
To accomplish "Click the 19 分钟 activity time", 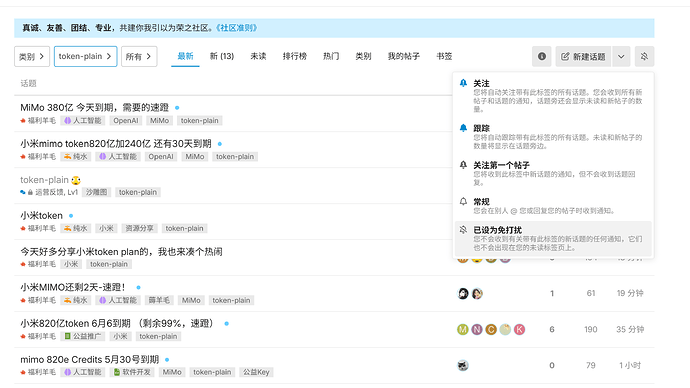I will click(630, 293).
